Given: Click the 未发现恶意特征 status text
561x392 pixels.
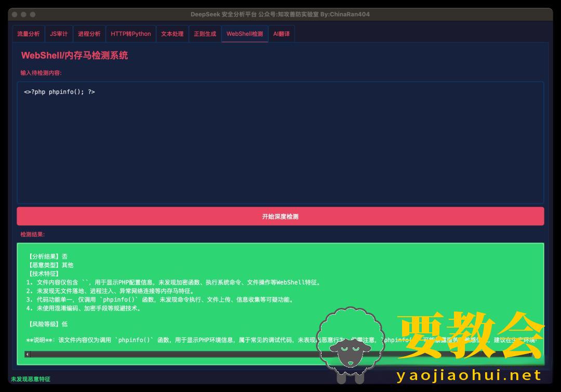Looking at the screenshot, I should pyautogui.click(x=31, y=379).
